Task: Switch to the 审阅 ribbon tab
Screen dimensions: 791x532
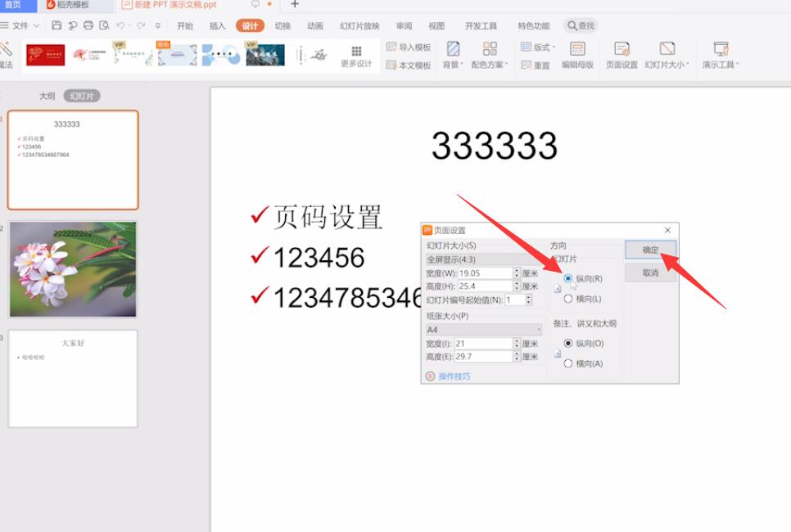Action: click(x=404, y=25)
